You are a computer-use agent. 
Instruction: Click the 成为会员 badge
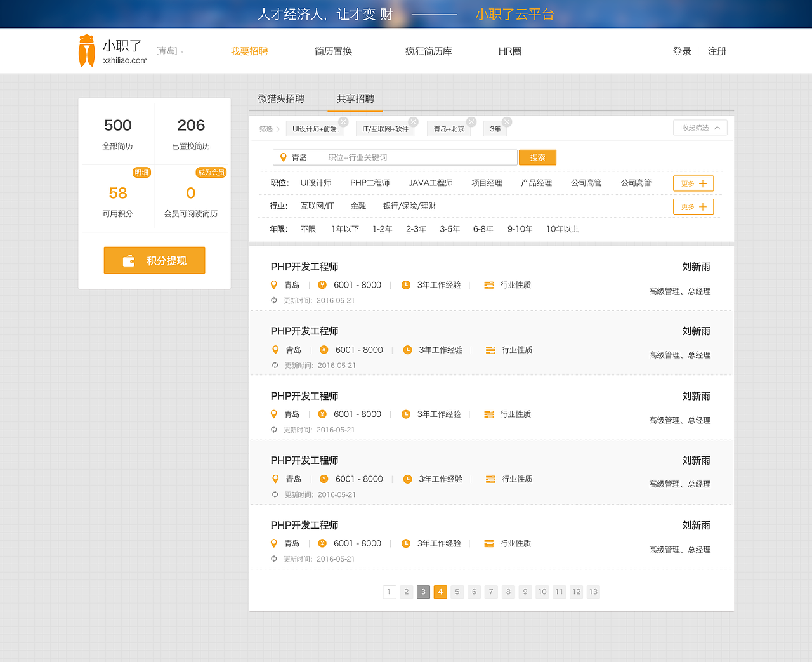tap(211, 173)
